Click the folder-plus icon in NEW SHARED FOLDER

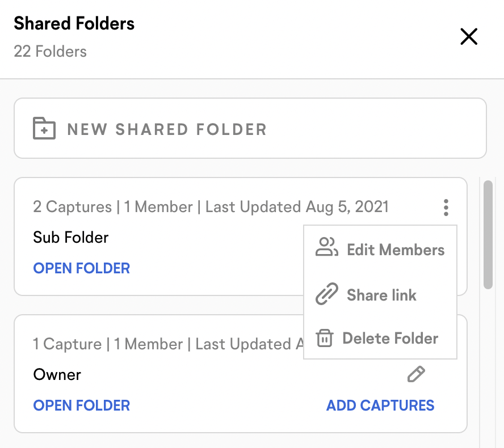[x=44, y=128]
